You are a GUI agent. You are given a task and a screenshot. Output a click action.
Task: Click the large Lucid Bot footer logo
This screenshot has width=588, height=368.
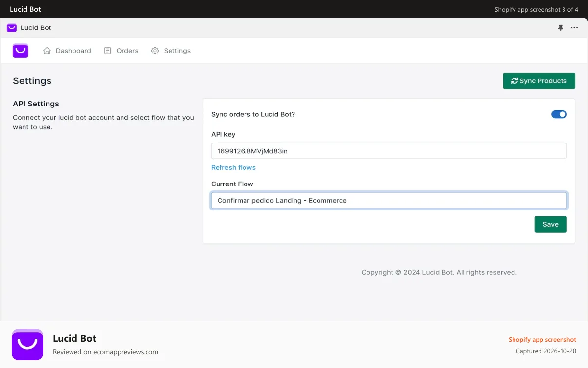(27, 344)
